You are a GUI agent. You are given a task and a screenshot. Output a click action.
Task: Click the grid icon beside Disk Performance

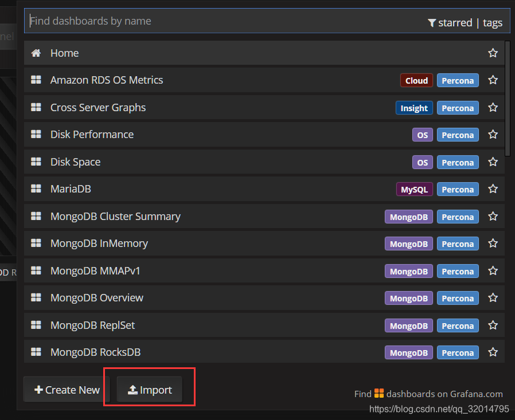tap(36, 134)
